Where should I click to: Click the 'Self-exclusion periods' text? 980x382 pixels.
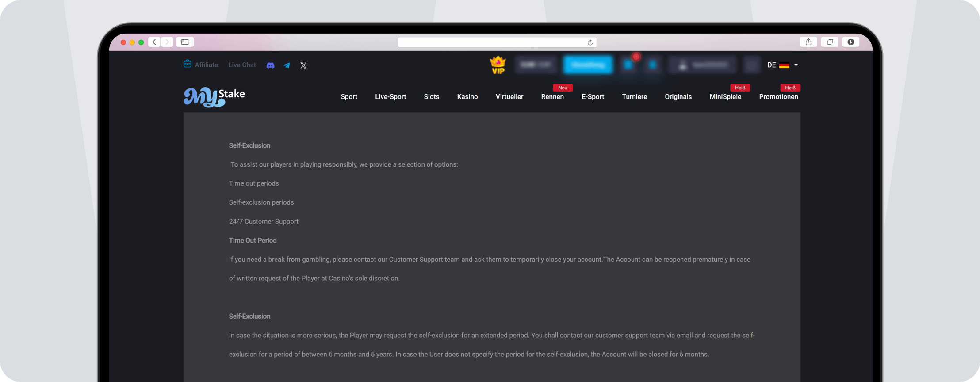pyautogui.click(x=261, y=202)
